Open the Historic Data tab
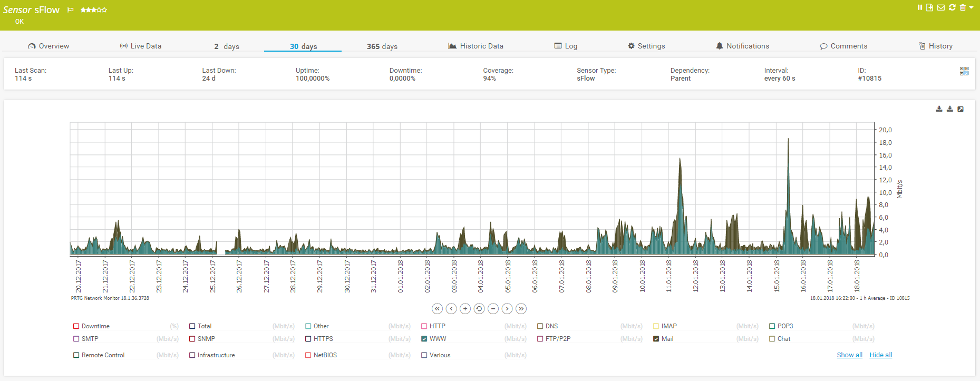980x381 pixels. click(x=476, y=46)
